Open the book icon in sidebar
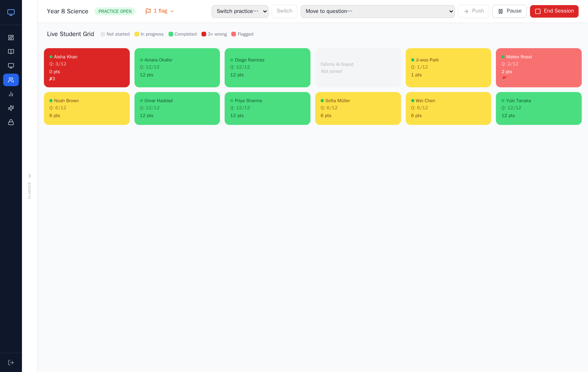 pos(11,52)
